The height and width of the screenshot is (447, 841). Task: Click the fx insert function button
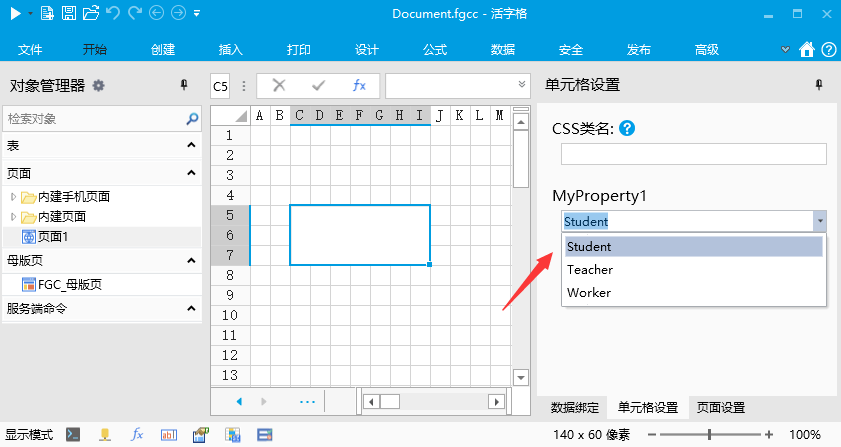point(359,85)
